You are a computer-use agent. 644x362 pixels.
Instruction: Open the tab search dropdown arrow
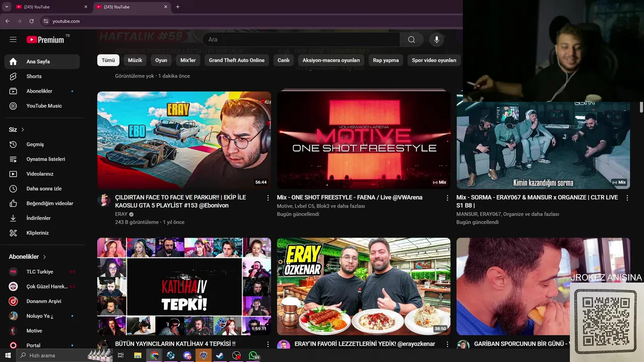(7, 7)
